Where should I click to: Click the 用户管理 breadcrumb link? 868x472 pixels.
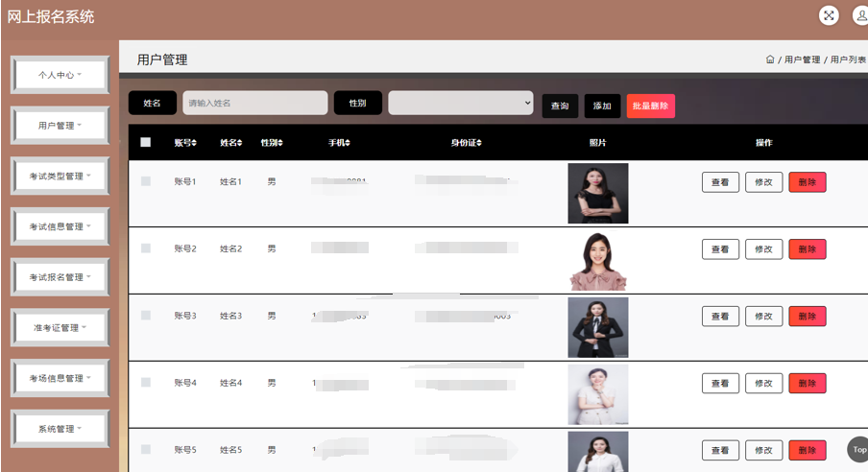click(x=802, y=59)
